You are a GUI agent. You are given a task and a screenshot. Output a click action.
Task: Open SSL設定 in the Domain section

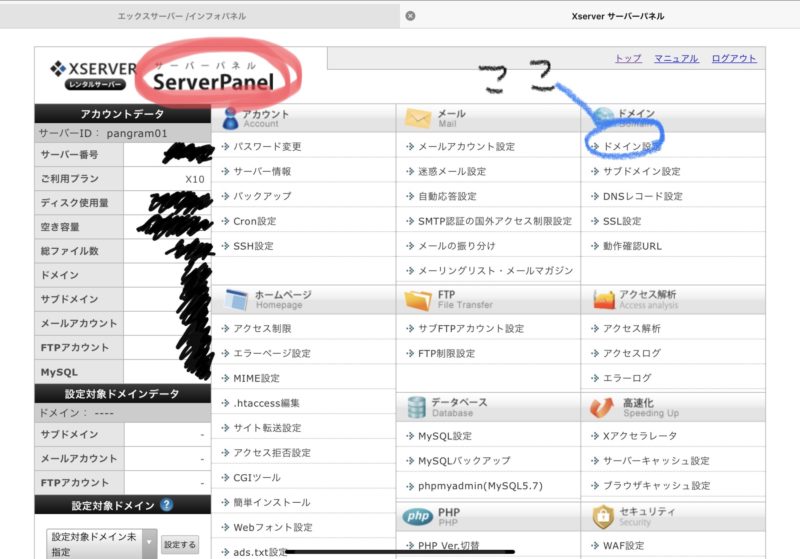tap(622, 221)
